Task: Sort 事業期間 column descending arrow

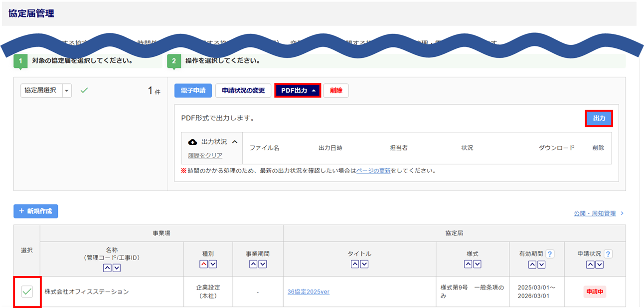Action: tap(262, 264)
